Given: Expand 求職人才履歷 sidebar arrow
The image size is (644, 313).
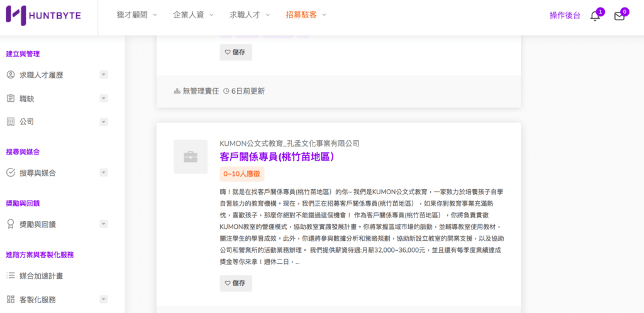Looking at the screenshot, I should pyautogui.click(x=104, y=75).
